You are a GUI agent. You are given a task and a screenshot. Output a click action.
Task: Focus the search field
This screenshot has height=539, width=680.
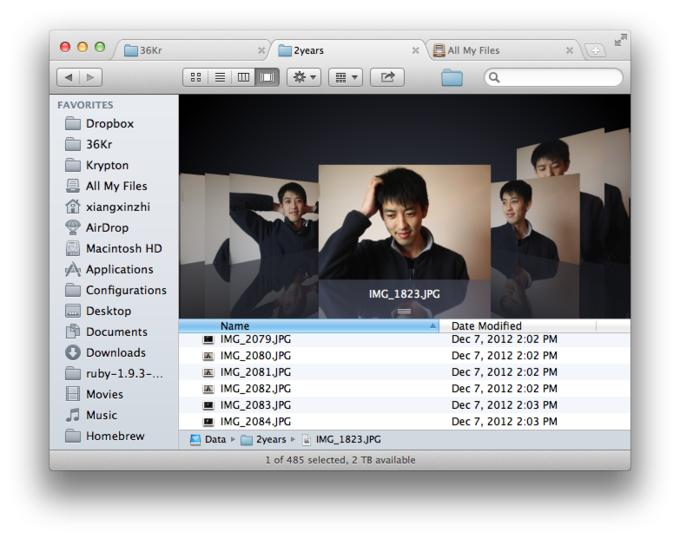coord(553,78)
